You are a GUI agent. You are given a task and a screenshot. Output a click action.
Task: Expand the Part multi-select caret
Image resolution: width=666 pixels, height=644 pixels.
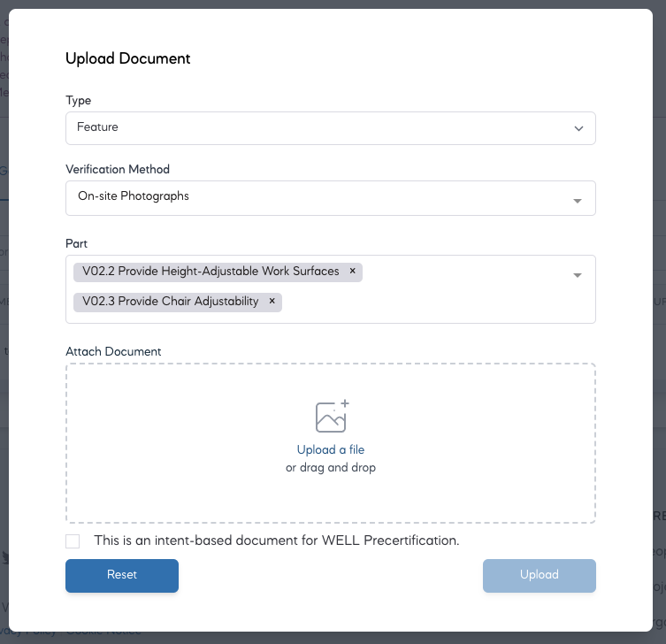click(578, 275)
